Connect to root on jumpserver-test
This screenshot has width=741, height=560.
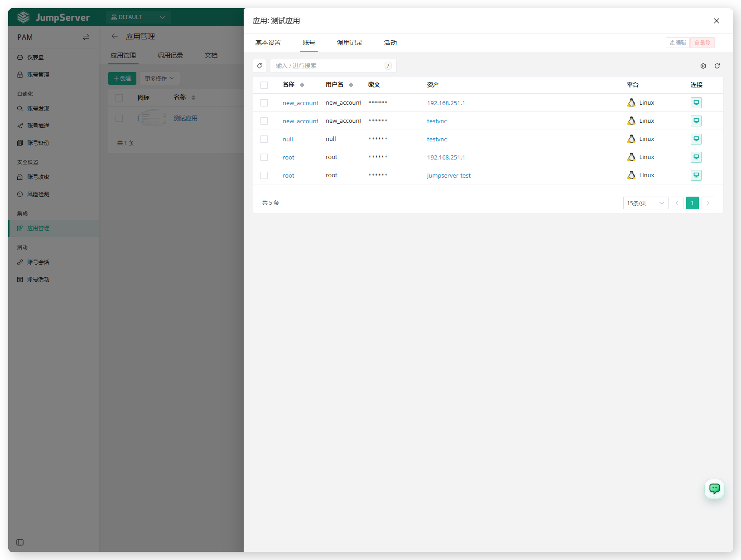[x=696, y=175]
